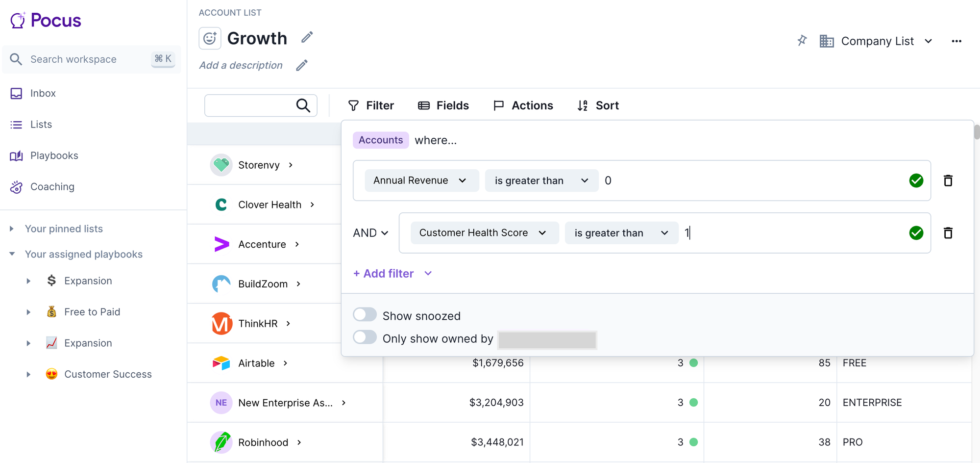Collapse Your assigned playbooks

(x=12, y=254)
